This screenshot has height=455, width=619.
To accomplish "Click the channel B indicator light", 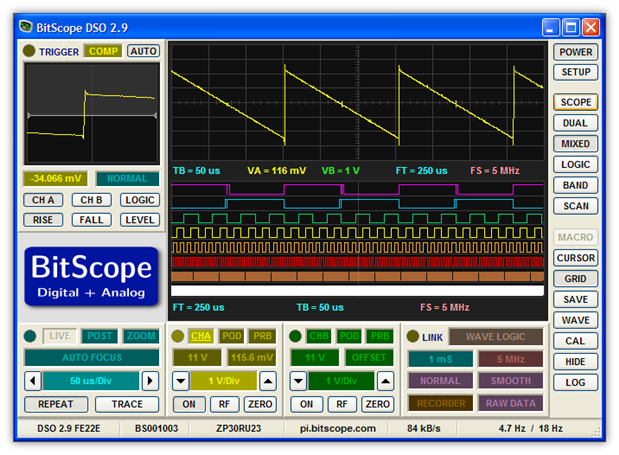I will pyautogui.click(x=295, y=336).
